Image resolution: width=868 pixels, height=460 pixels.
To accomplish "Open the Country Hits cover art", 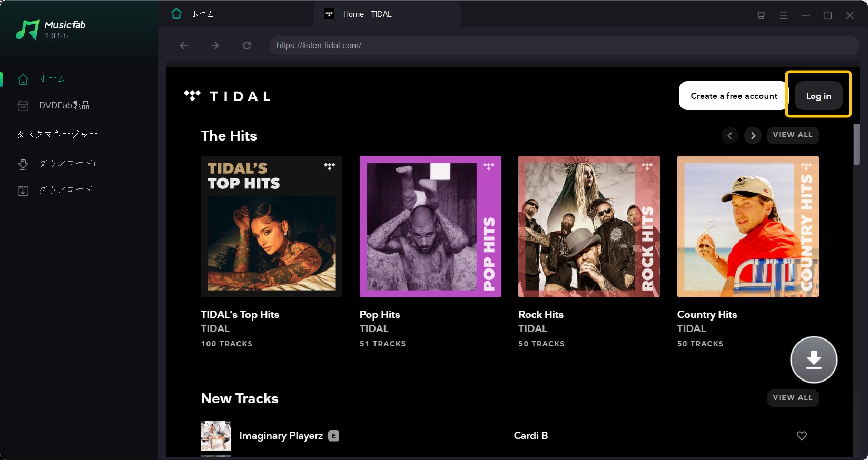I will click(748, 226).
